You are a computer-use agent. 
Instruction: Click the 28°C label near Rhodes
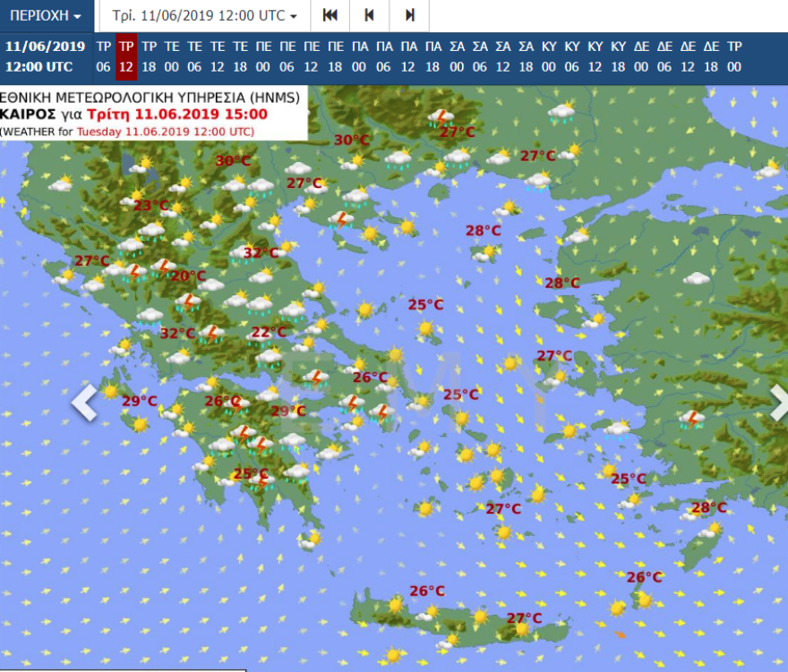708,507
